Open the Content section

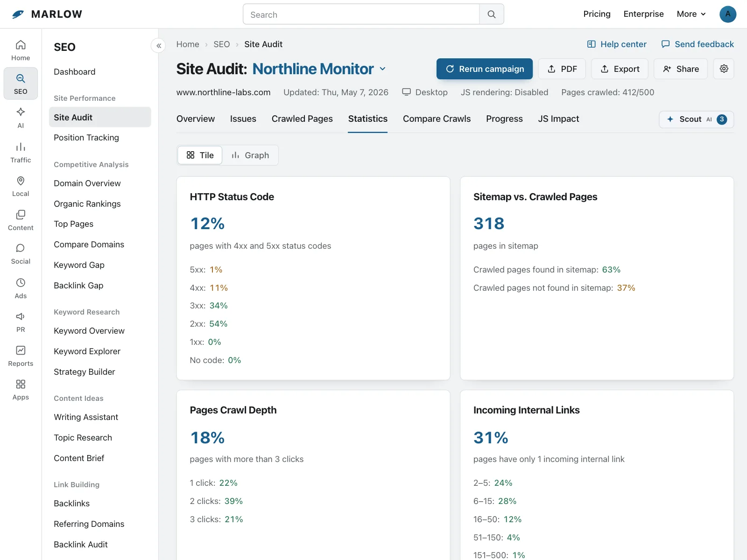21,220
